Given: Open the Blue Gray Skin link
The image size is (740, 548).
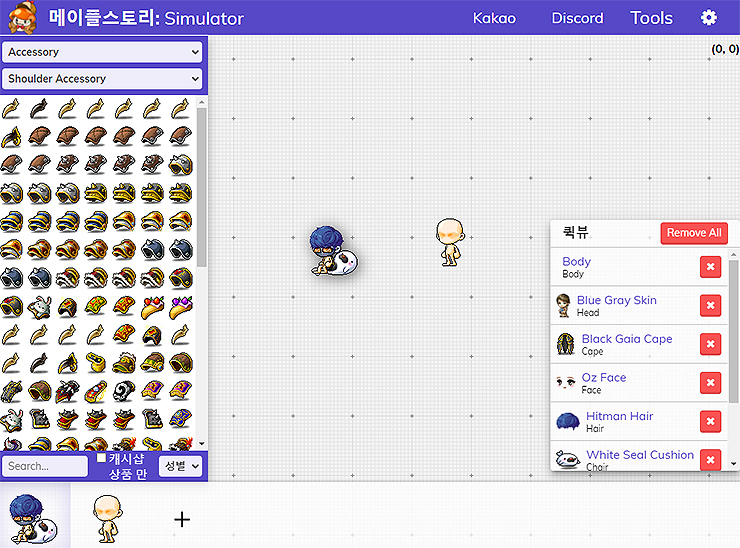Looking at the screenshot, I should tap(616, 300).
